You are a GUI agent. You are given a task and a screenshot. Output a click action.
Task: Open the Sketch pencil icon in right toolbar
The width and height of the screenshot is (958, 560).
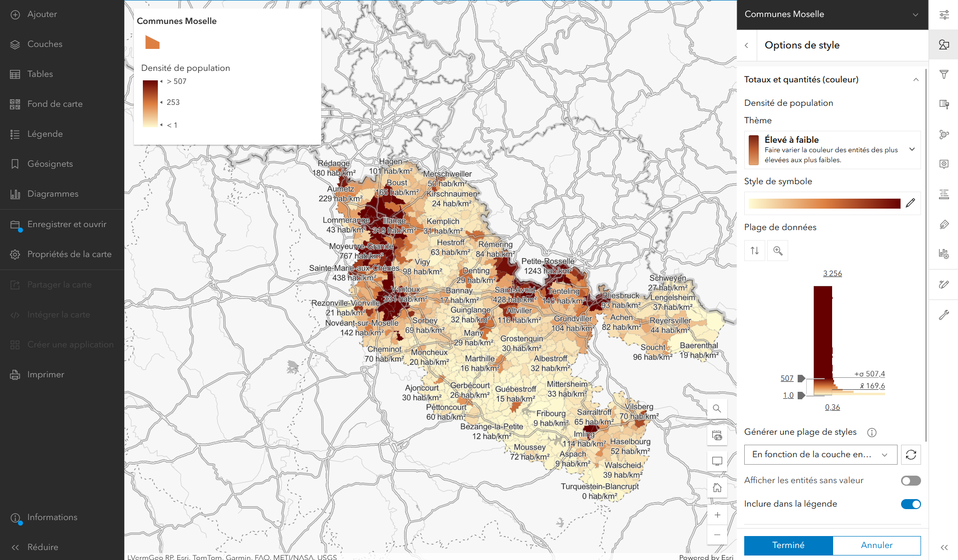coord(944,284)
